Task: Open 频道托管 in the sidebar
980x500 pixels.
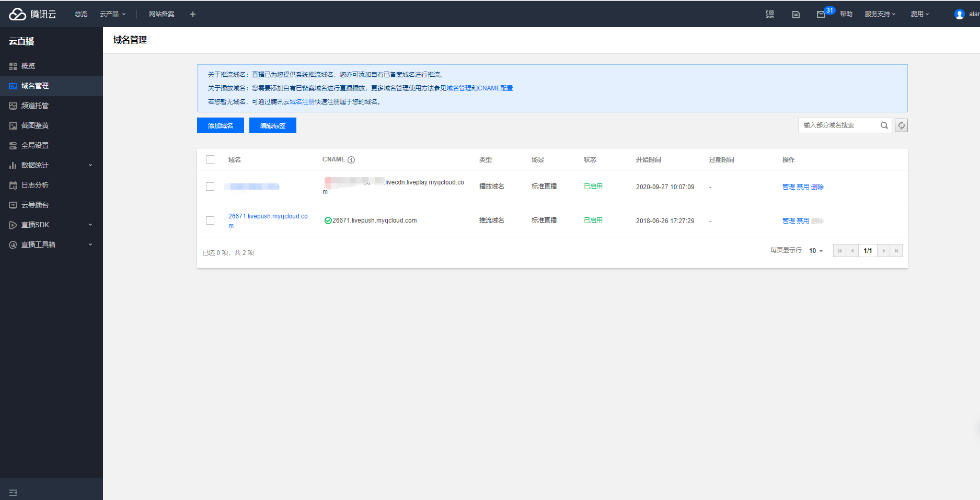Action: coord(35,106)
